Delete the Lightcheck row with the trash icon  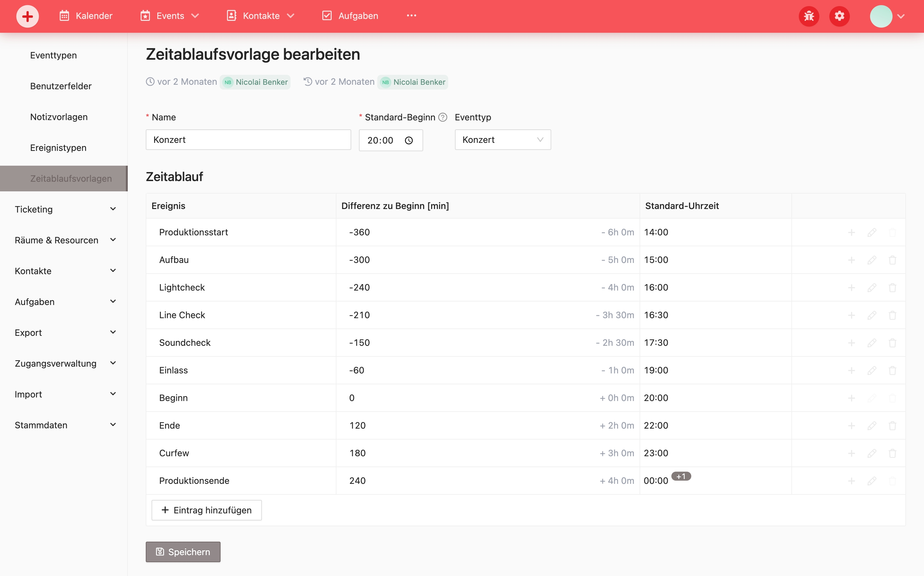tap(893, 288)
